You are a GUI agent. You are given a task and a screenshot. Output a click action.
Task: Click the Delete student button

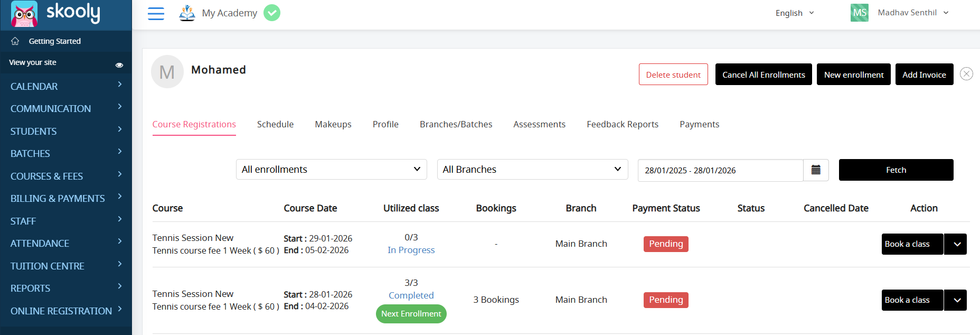click(673, 75)
